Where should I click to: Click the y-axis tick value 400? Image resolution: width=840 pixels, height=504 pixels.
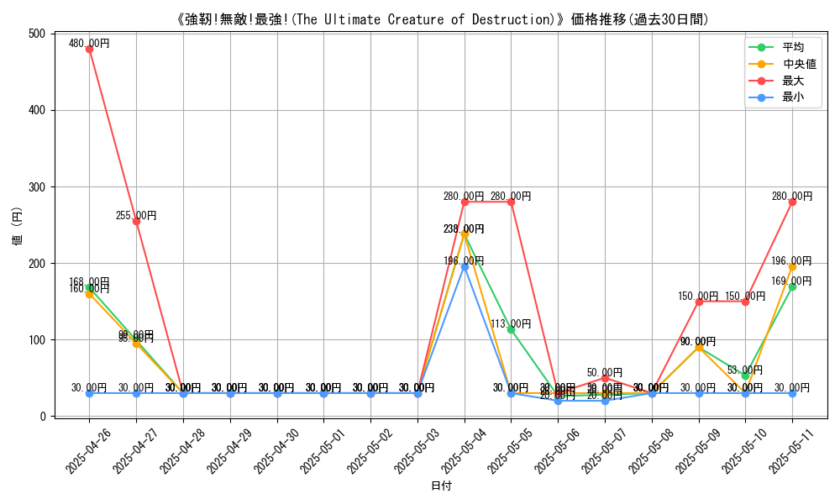tap(38, 110)
